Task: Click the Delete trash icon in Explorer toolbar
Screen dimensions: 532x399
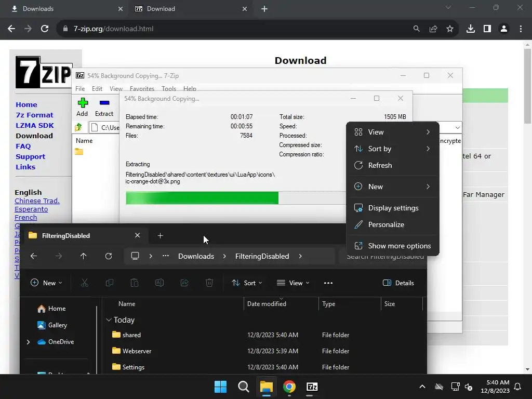Action: click(209, 283)
